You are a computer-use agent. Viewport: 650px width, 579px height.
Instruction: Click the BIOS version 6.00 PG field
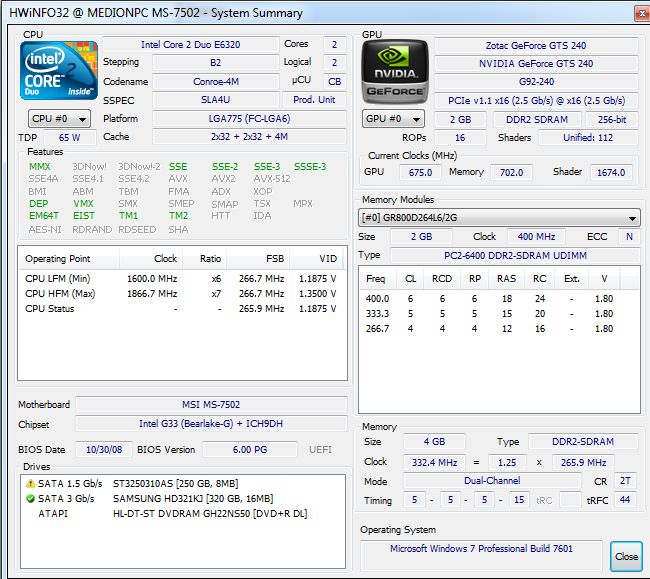click(x=250, y=449)
